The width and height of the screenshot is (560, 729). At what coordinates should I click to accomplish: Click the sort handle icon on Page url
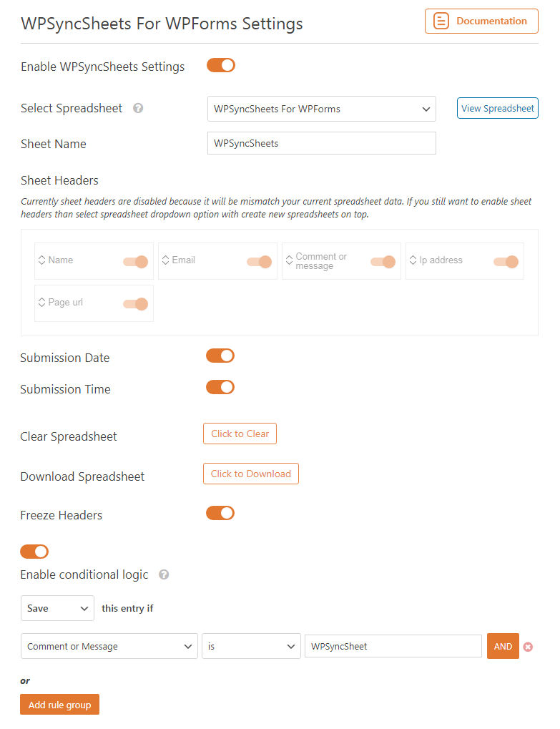[41, 302]
